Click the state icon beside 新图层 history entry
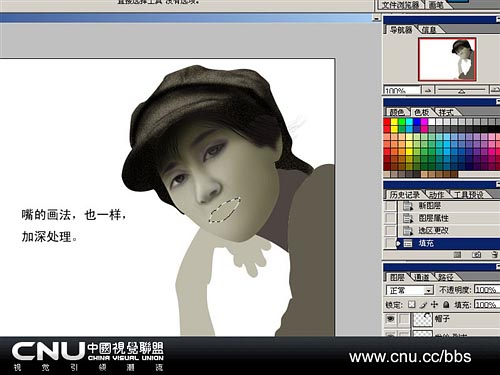Screen dimensions: 500x375 pos(408,206)
